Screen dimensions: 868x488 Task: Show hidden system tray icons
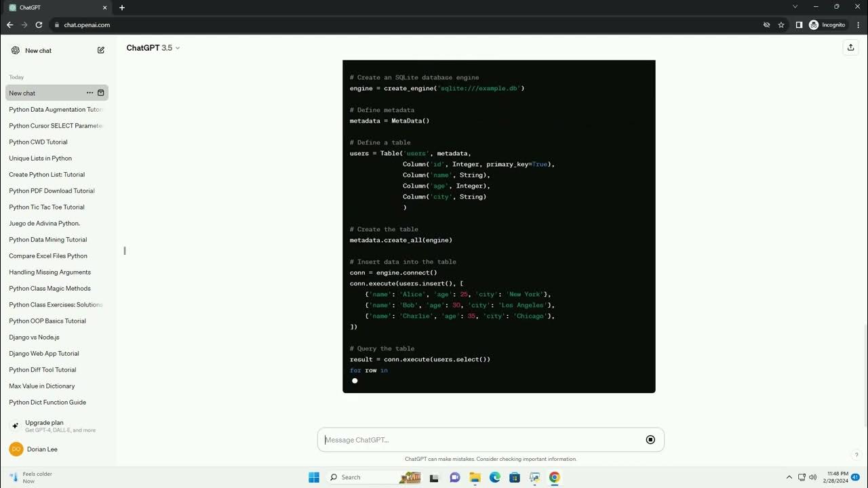tap(789, 477)
